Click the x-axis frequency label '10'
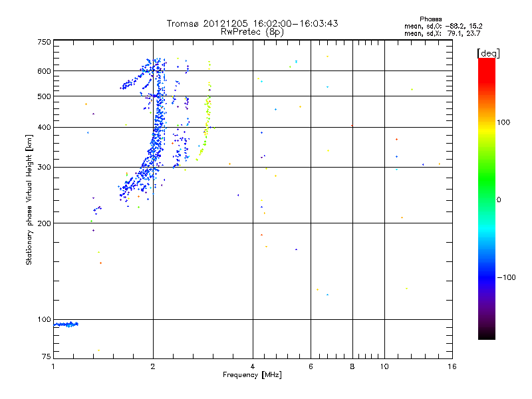This screenshot has height=399, width=532. coord(384,366)
